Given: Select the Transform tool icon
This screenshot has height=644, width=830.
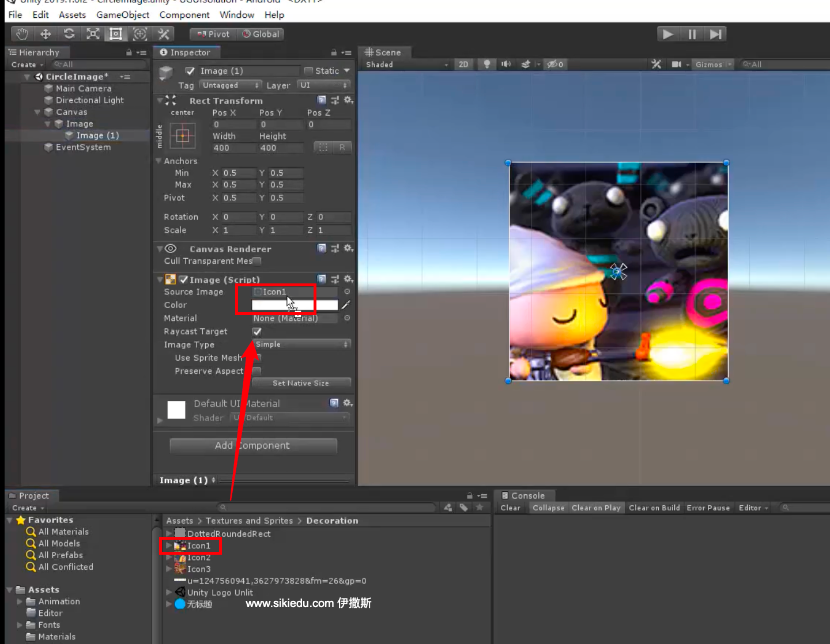Looking at the screenshot, I should [139, 34].
